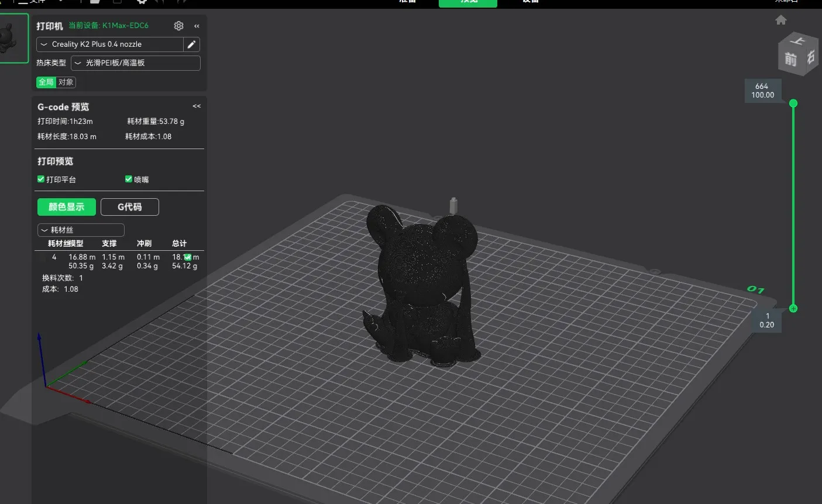822x504 pixels.
Task: Toggle 打印平台 checkbox
Action: 41,179
